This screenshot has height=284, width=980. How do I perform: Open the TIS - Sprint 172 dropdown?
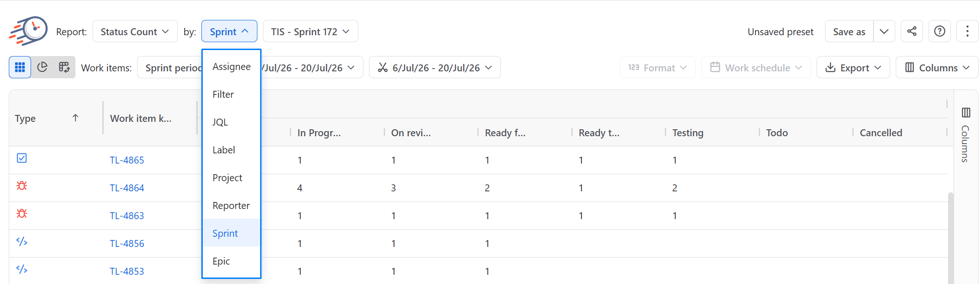tap(310, 32)
